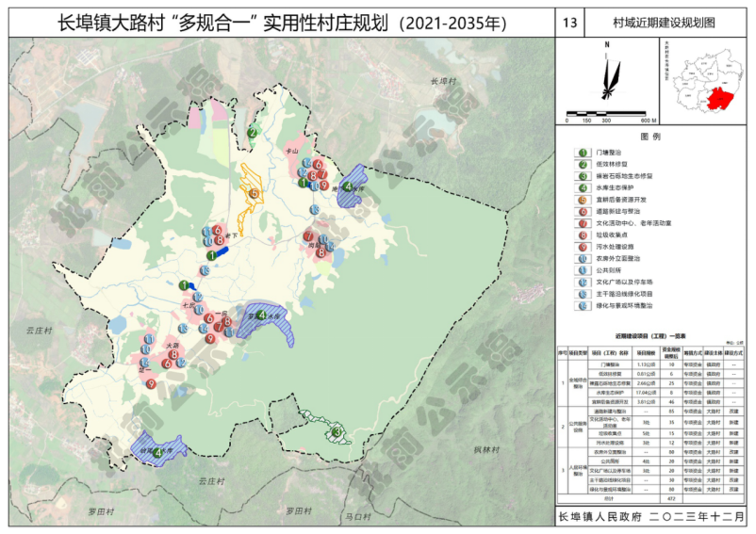Click the red-highlighted location inset map
This screenshot has height=534, width=756.
click(x=713, y=82)
